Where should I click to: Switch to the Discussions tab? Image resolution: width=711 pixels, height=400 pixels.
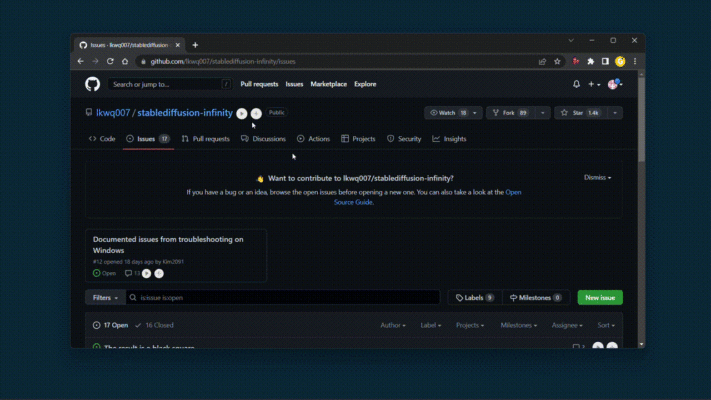(263, 139)
